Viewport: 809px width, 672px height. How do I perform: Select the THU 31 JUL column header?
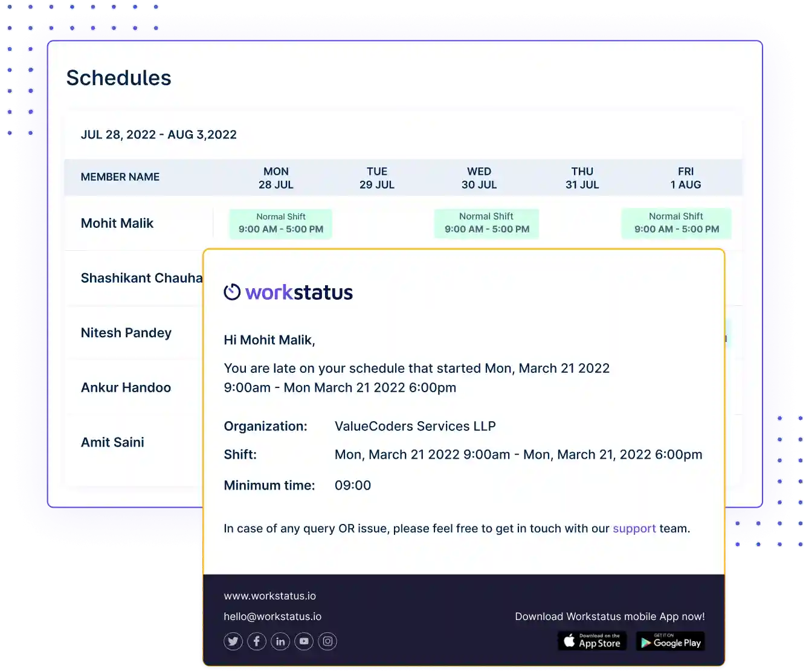coord(582,178)
